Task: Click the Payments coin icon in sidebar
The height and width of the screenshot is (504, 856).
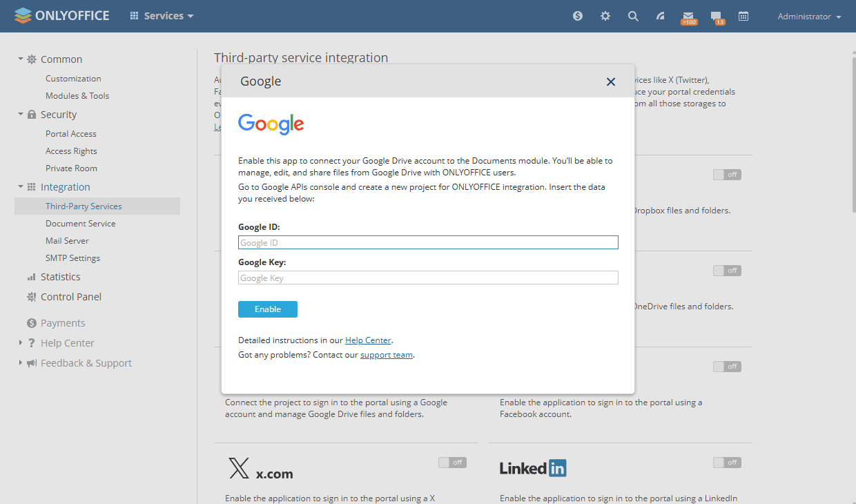Action: [32, 323]
